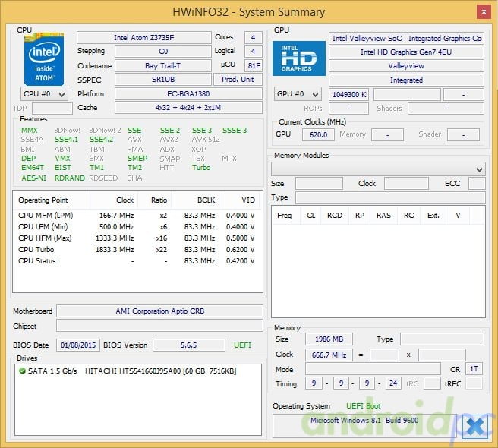The width and height of the screenshot is (498, 448).
Task: Open the GPU #0 selector dropdown
Action: (x=298, y=94)
